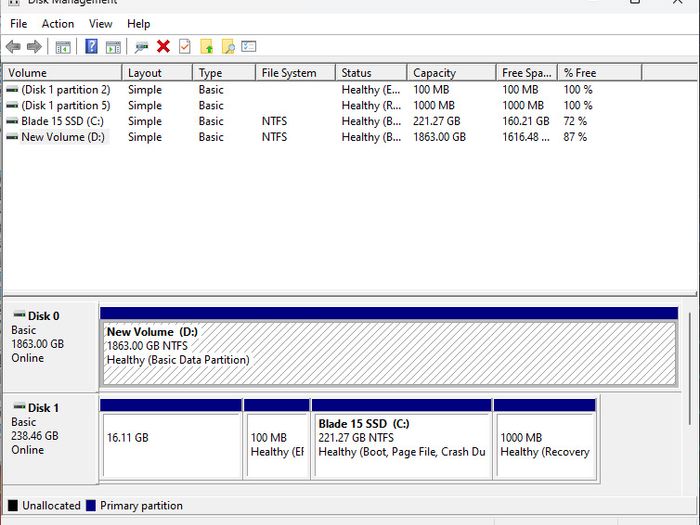Sort by the File System column header
Viewport: 700px width, 525px height.
tap(296, 73)
